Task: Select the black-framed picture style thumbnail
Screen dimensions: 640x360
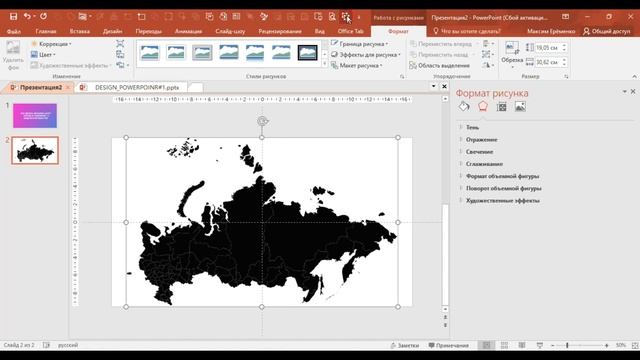Action: pos(308,53)
